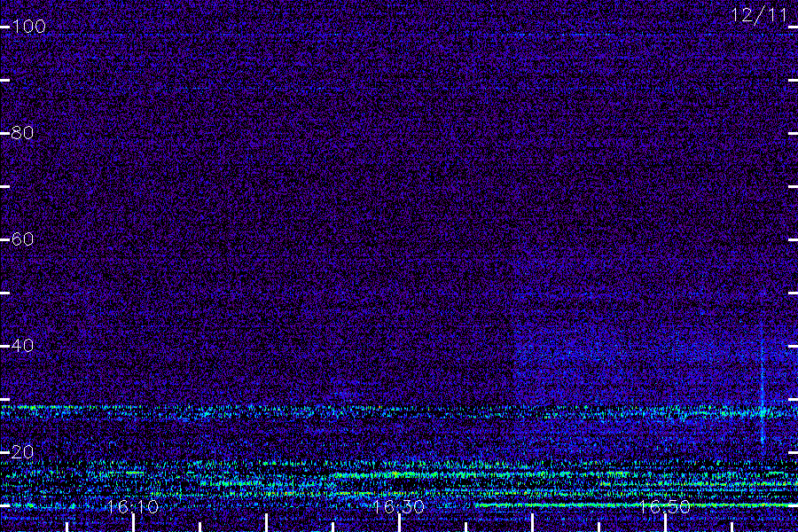Click the 16:10 time label

[133, 507]
